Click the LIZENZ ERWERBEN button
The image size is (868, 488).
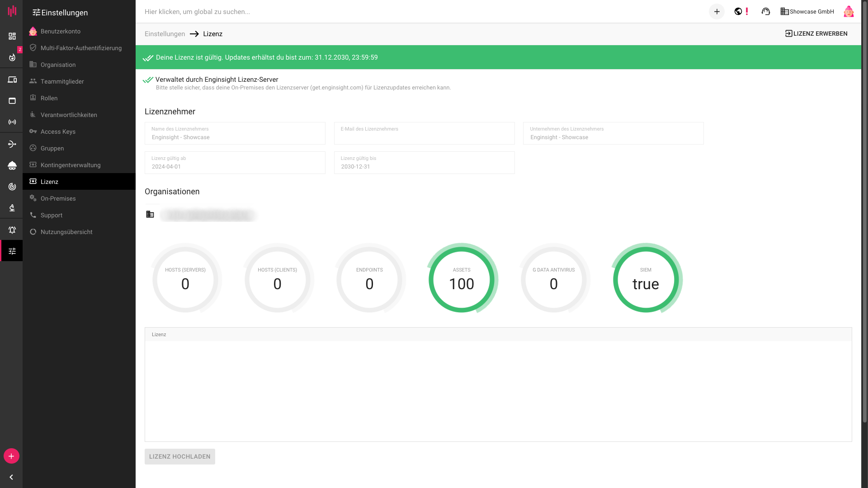[816, 34]
